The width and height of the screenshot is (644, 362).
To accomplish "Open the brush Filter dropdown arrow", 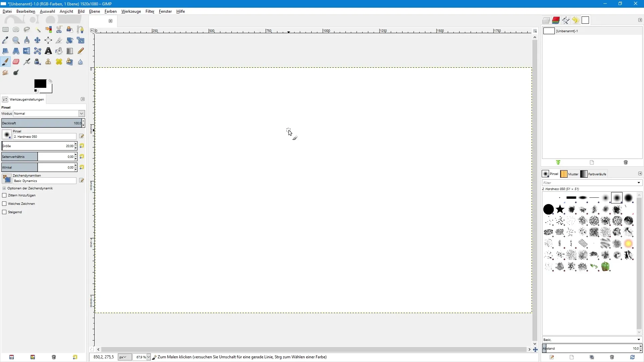I will tap(639, 183).
